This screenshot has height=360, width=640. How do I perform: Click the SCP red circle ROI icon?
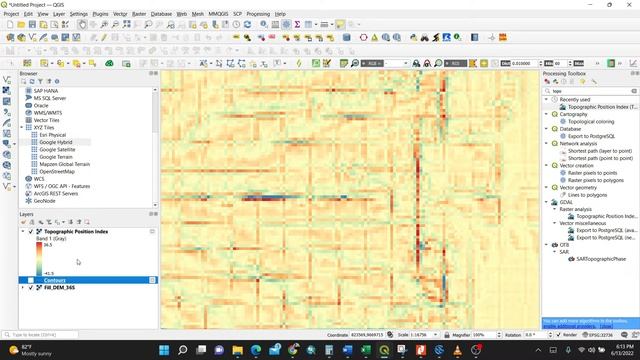tap(363, 38)
